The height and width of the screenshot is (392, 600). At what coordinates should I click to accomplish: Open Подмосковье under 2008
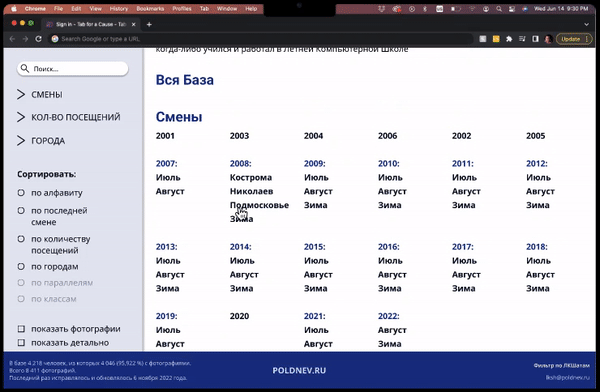(259, 205)
